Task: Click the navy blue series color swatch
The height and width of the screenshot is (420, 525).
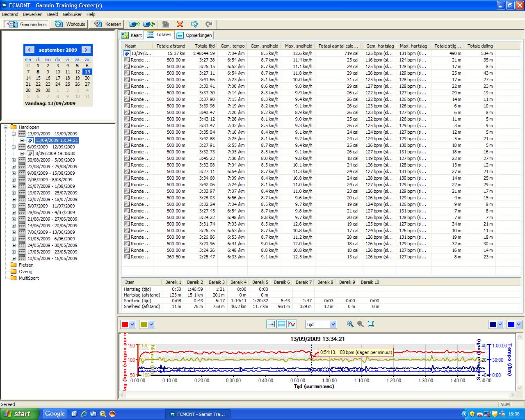Action: pyautogui.click(x=493, y=324)
